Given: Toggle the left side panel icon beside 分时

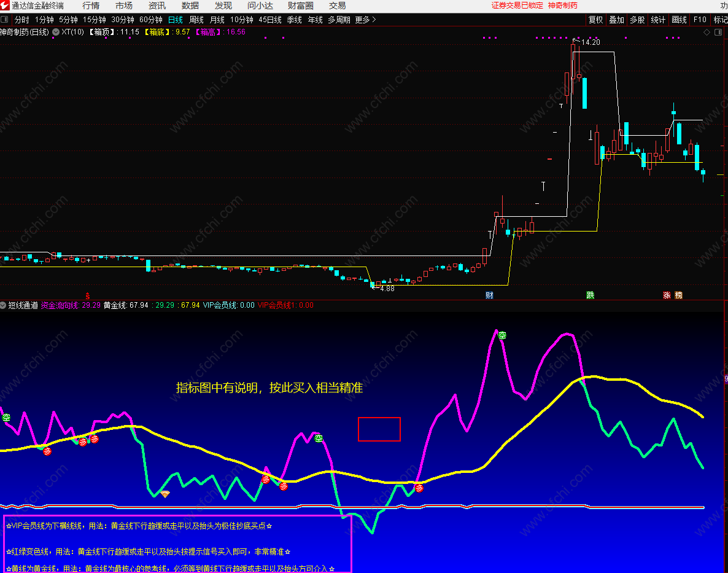Looking at the screenshot, I should (x=4, y=20).
